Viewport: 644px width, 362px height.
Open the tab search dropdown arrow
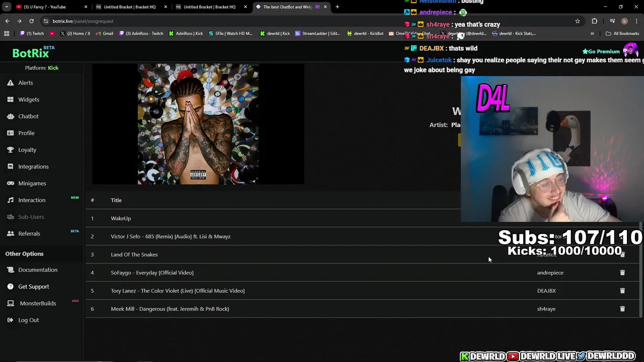tap(7, 7)
